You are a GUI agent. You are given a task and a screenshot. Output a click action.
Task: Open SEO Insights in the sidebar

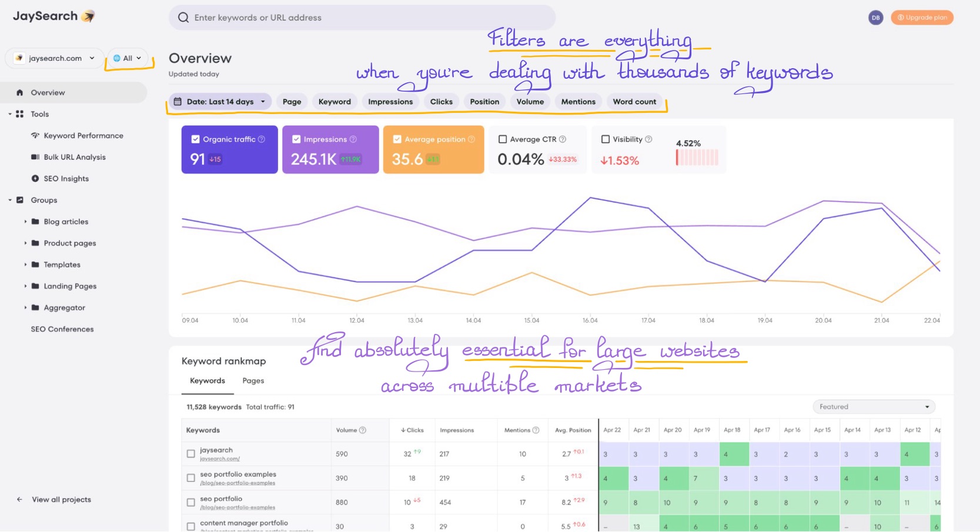(x=66, y=178)
